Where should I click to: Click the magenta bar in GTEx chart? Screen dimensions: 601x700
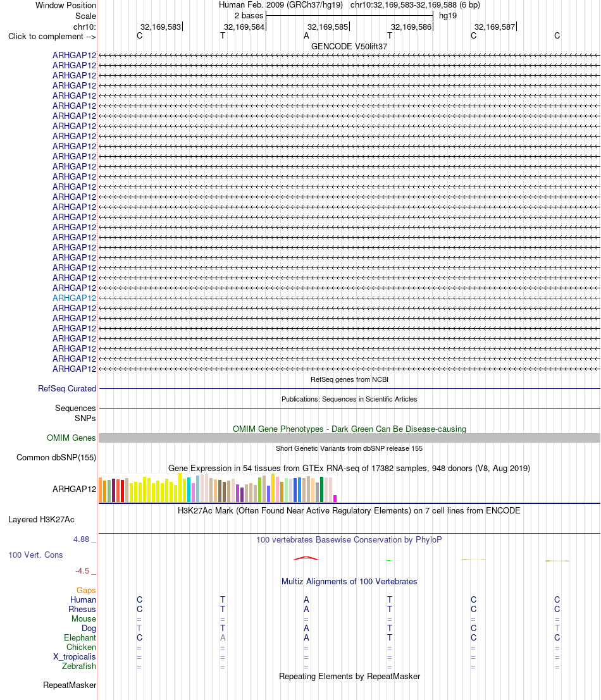click(335, 499)
